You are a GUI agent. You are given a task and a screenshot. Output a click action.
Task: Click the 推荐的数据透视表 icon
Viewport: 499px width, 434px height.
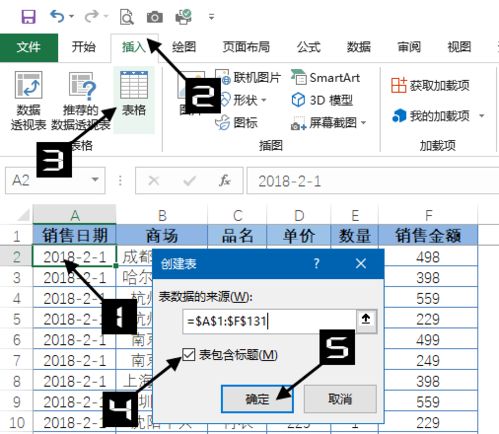pos(81,100)
